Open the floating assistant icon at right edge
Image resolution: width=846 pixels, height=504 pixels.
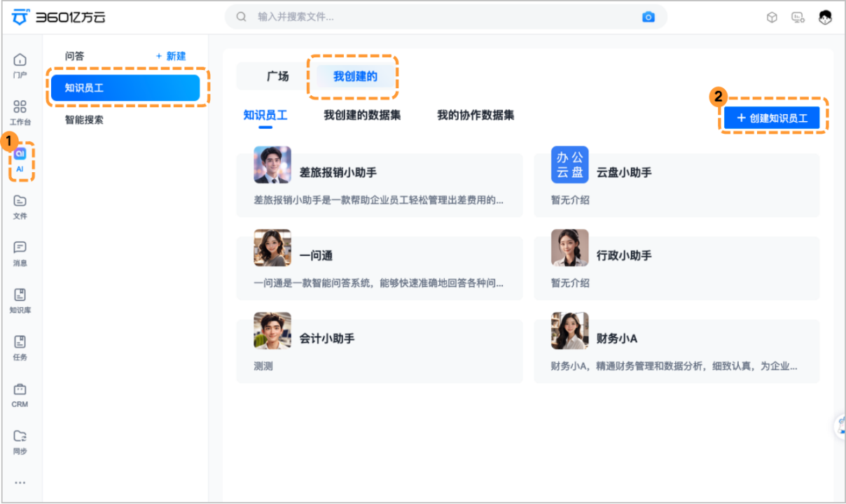pyautogui.click(x=840, y=426)
